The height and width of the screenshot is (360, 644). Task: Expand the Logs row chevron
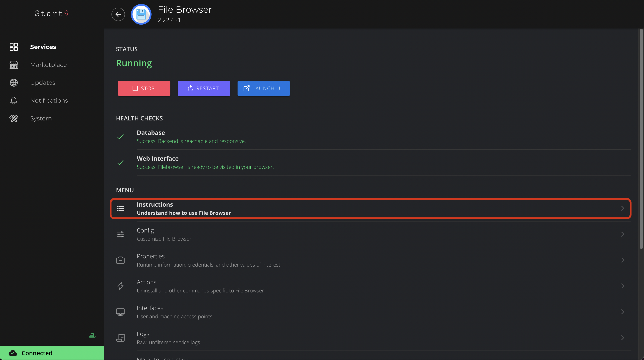(x=623, y=338)
